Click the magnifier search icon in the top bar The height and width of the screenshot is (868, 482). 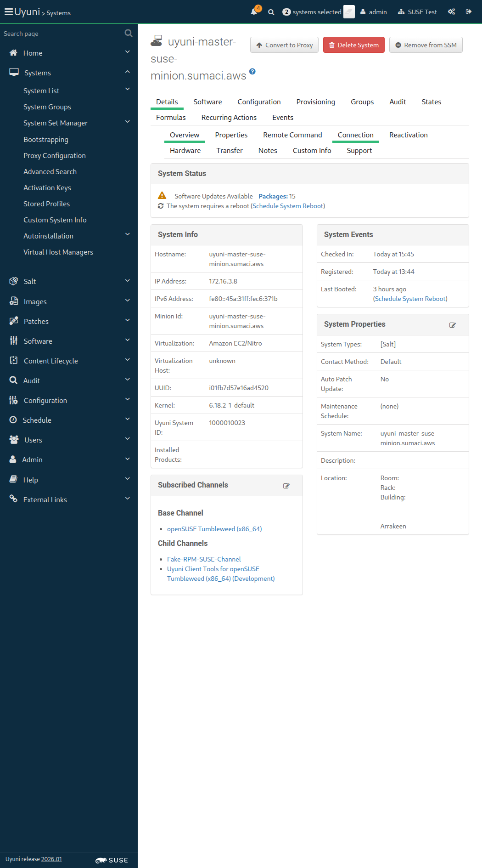coord(271,12)
